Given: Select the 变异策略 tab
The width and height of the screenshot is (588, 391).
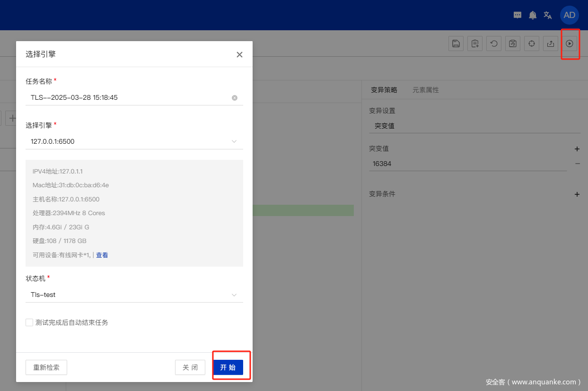Looking at the screenshot, I should click(384, 90).
